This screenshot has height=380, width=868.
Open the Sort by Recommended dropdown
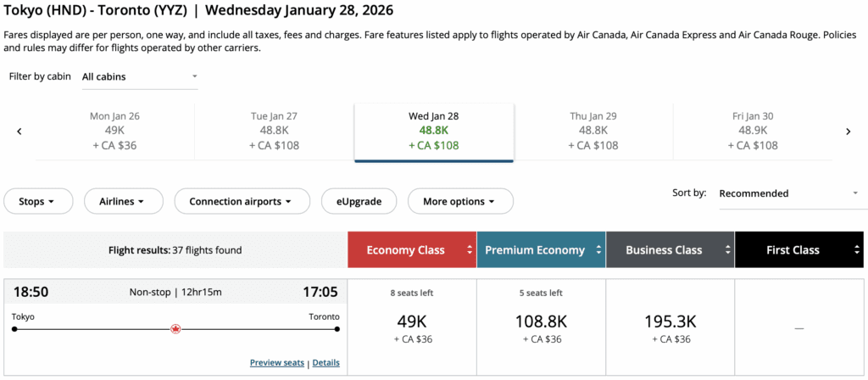tap(788, 193)
